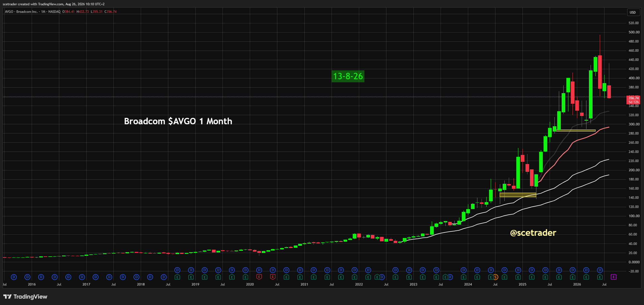
Task: Click the 0.0000 price axis label
Action: point(634,262)
